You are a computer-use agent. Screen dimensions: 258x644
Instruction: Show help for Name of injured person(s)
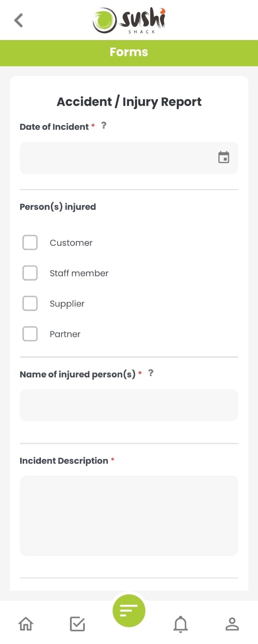(x=151, y=373)
